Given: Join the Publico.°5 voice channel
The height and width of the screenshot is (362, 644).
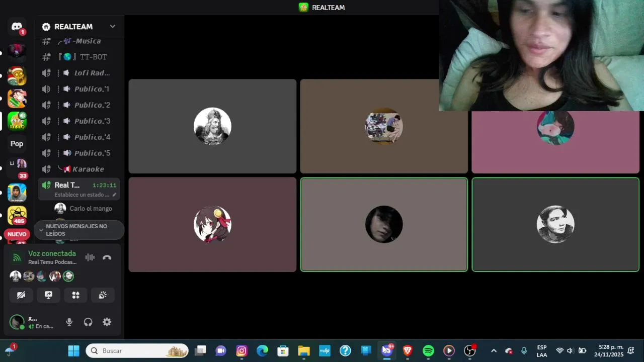Looking at the screenshot, I should pyautogui.click(x=79, y=153).
